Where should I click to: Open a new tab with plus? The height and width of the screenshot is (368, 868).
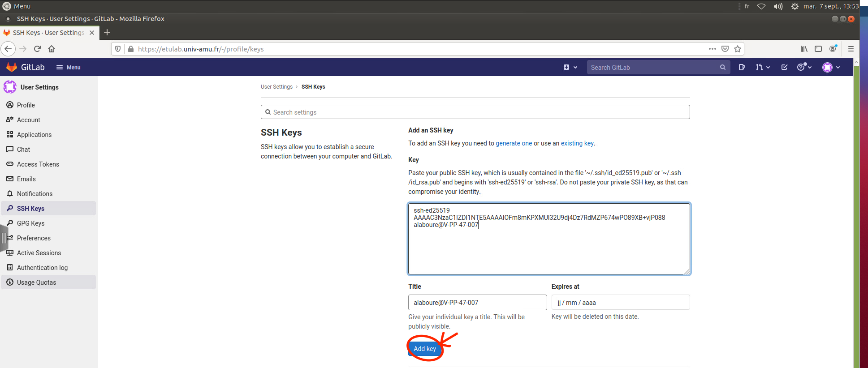pos(107,32)
